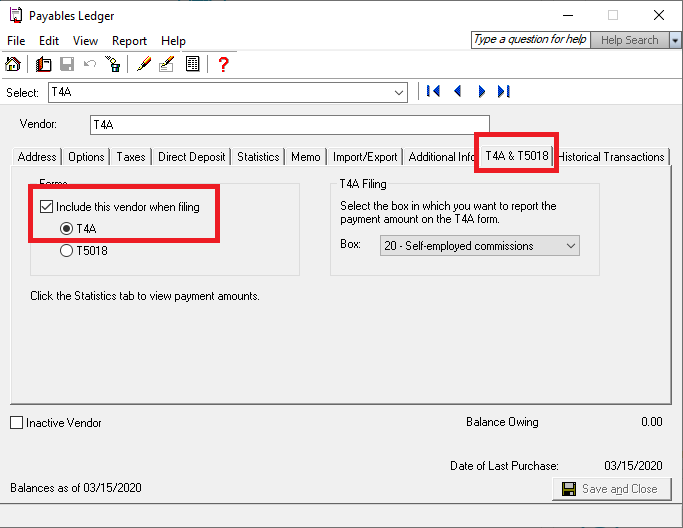Click the Report list toolbar icon
The height and width of the screenshot is (528, 683).
click(192, 64)
